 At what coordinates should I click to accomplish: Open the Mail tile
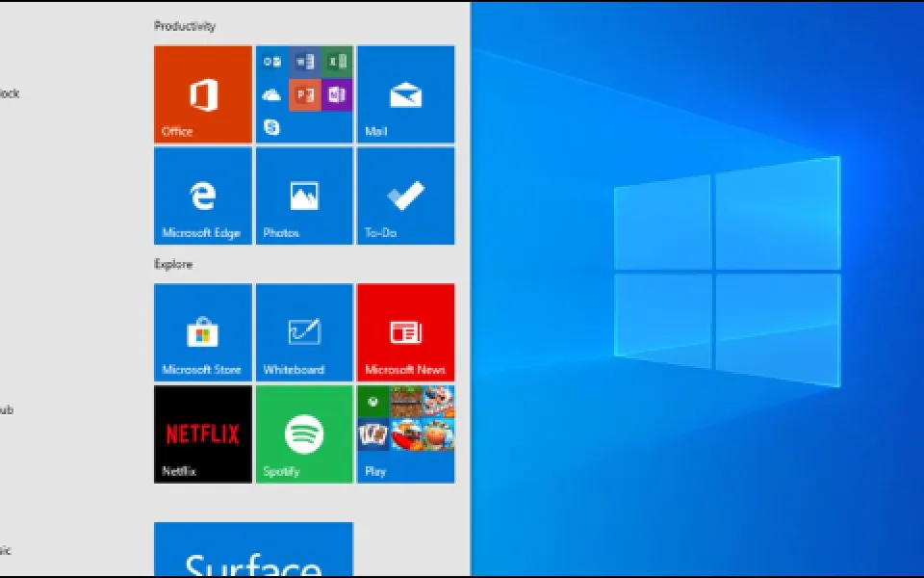(405, 94)
